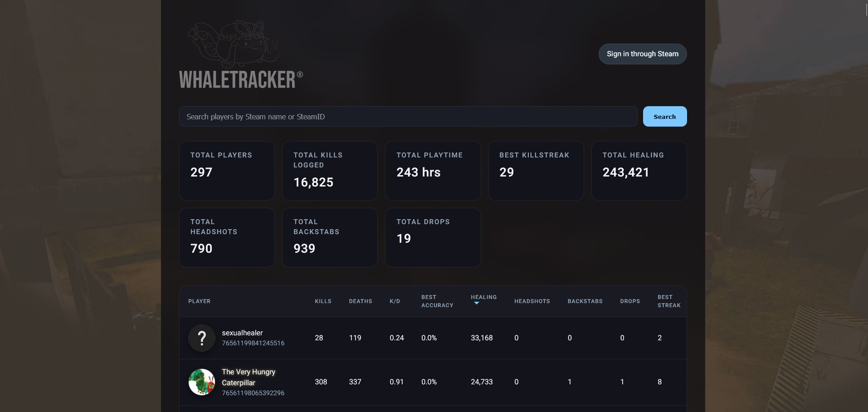
Task: Open The Very Hungry Caterpillar avatar
Action: (202, 382)
